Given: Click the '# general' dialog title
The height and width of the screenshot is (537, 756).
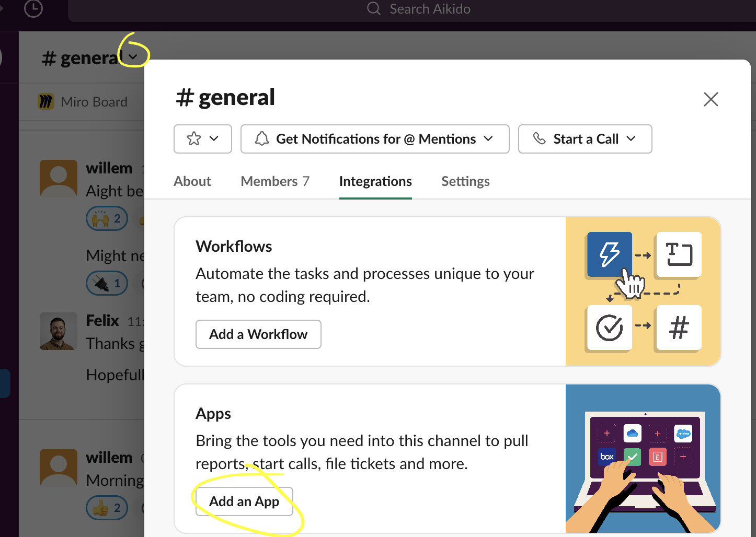Looking at the screenshot, I should [225, 97].
